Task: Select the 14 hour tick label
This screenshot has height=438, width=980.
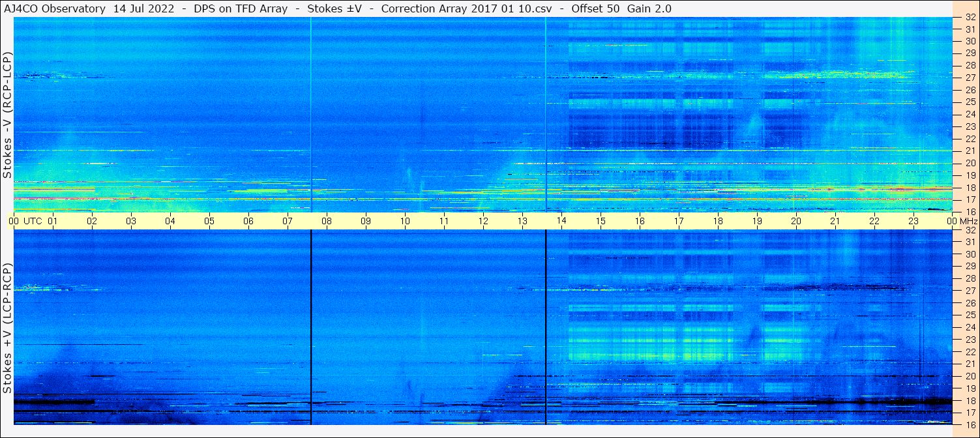Action: click(x=561, y=221)
